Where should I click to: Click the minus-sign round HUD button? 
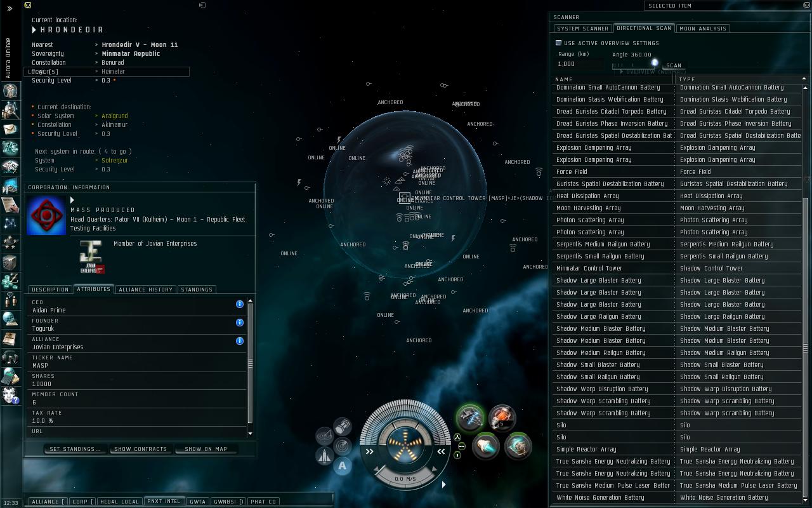(x=461, y=446)
